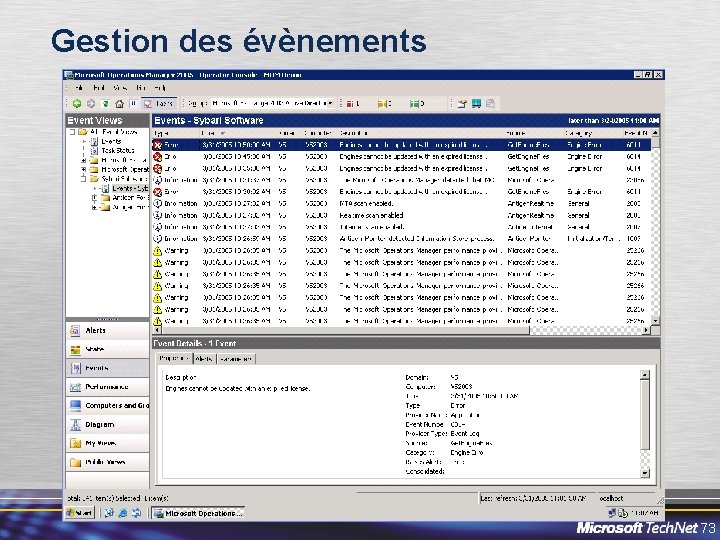Click events list scrollbar down arrow
720x540 pixels.
[x=655, y=321]
